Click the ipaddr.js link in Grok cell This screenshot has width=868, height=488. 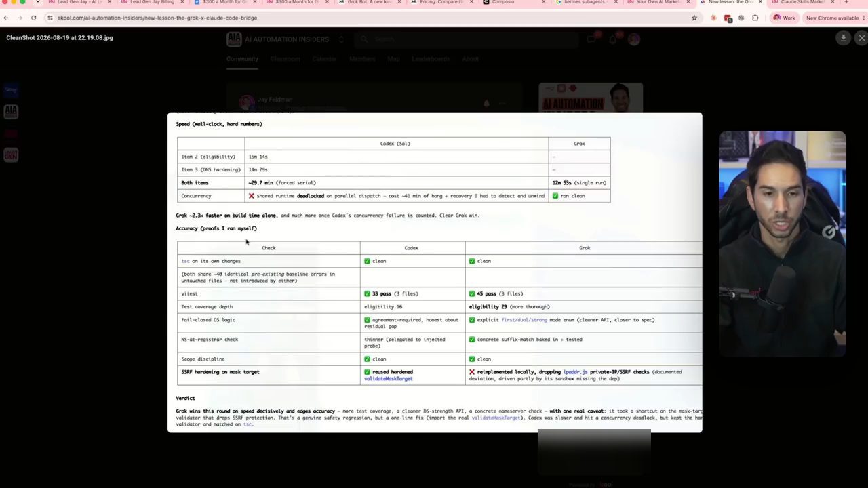pyautogui.click(x=575, y=372)
